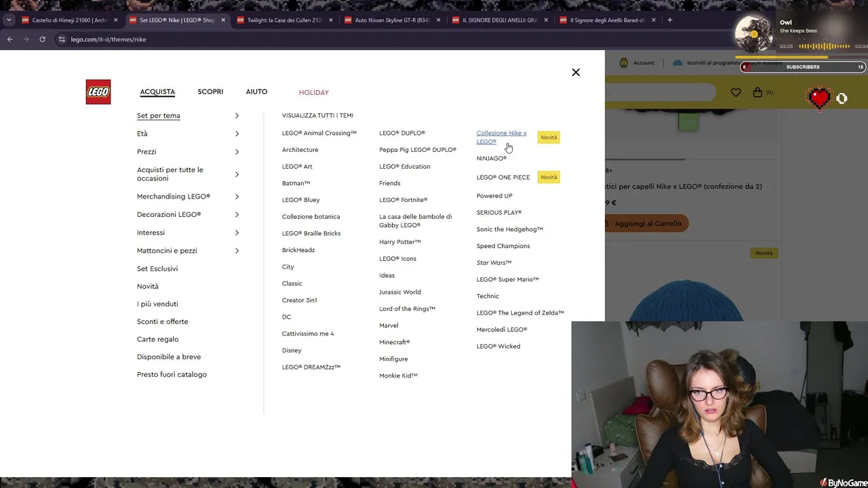Open Technic theme
The image size is (868, 488).
click(488, 296)
